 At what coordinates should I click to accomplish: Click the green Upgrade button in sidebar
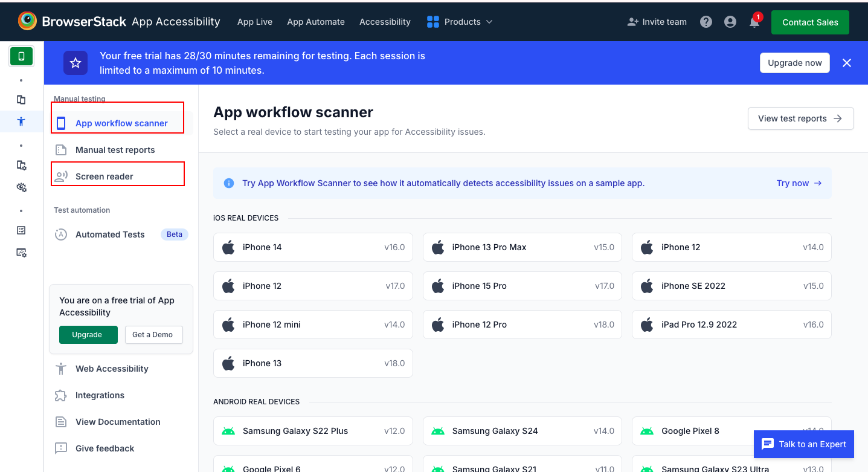coord(88,335)
